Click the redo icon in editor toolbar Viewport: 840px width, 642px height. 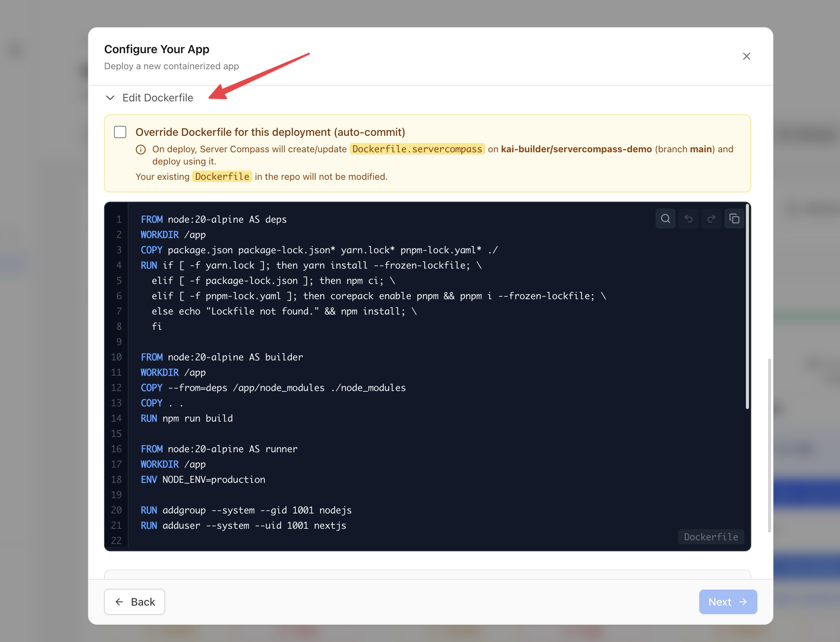point(711,218)
